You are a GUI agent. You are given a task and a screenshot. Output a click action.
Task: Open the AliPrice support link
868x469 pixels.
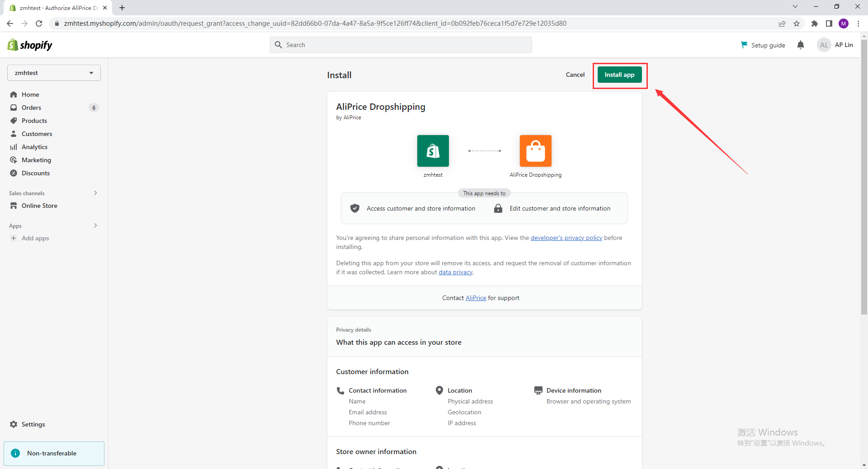476,298
